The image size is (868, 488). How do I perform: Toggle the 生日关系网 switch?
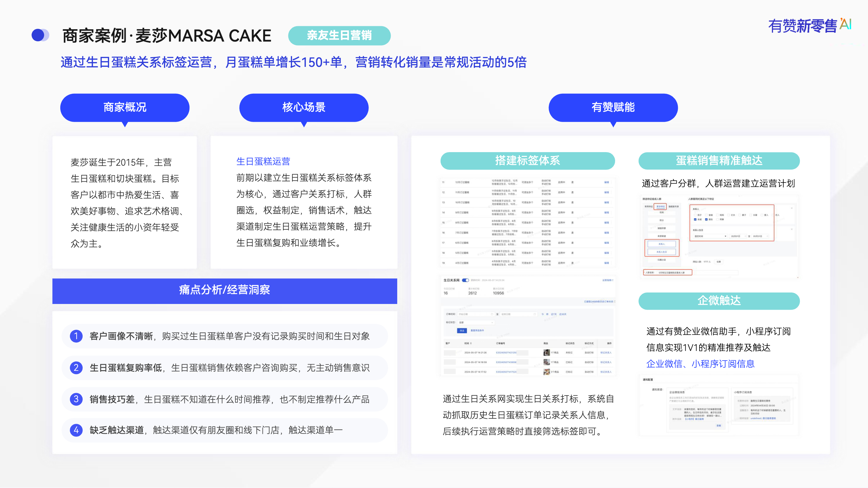(465, 280)
